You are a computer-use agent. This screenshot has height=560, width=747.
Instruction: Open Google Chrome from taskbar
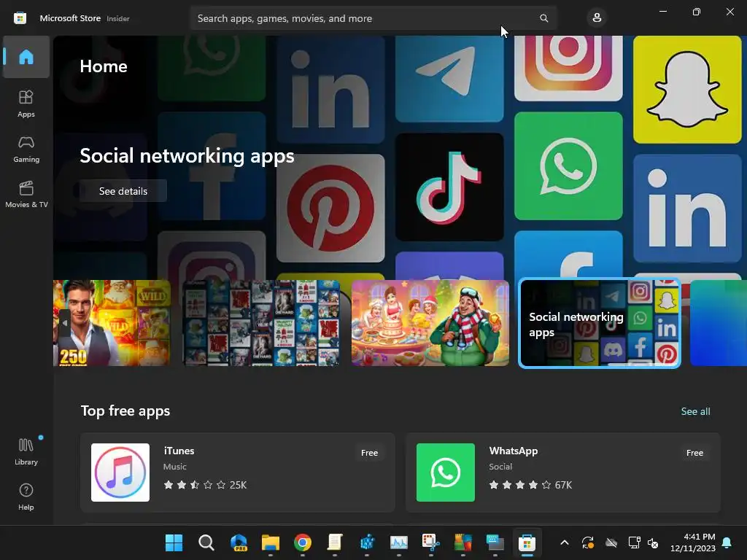pyautogui.click(x=303, y=542)
